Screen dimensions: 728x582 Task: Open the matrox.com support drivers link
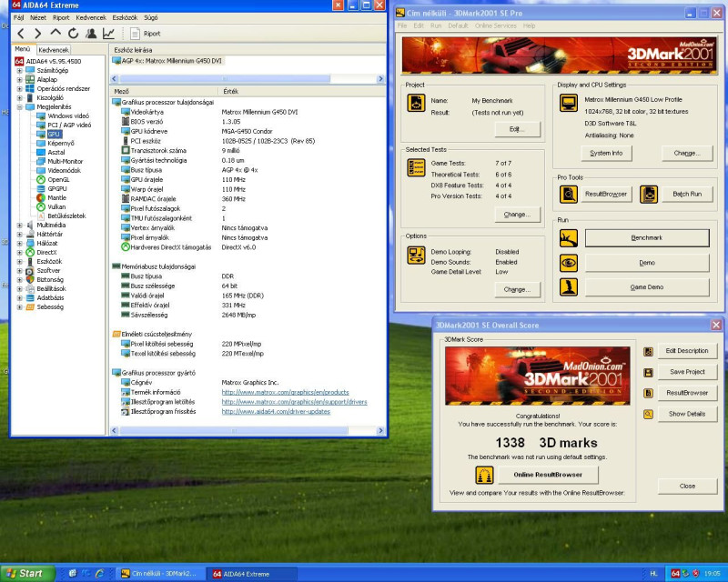(x=294, y=401)
